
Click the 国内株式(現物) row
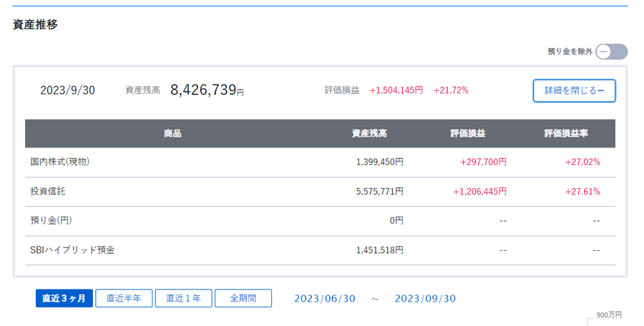click(x=320, y=162)
